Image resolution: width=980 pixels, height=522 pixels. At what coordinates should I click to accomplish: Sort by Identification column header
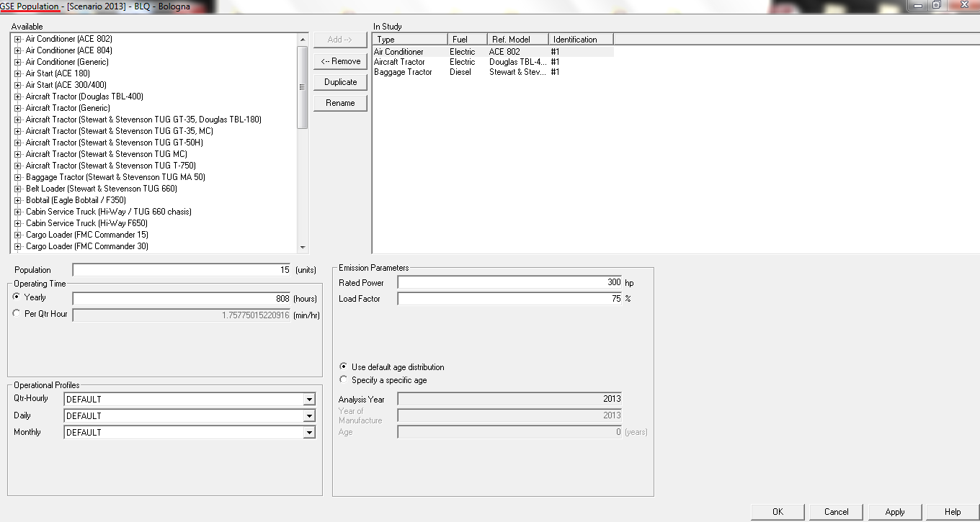tap(581, 40)
